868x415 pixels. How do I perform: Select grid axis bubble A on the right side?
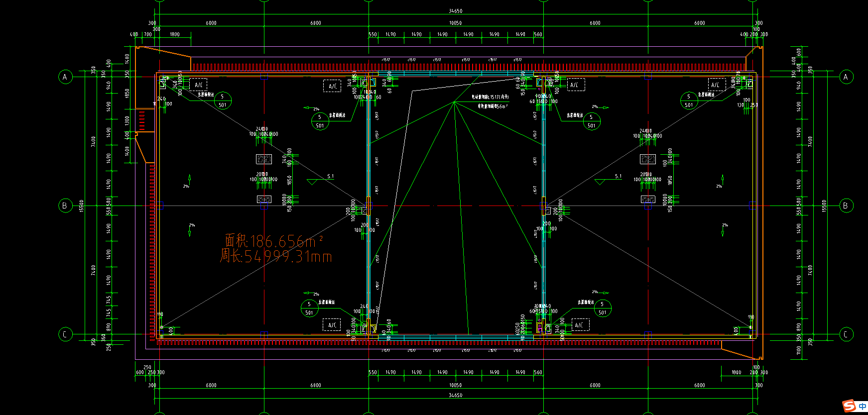pyautogui.click(x=846, y=77)
